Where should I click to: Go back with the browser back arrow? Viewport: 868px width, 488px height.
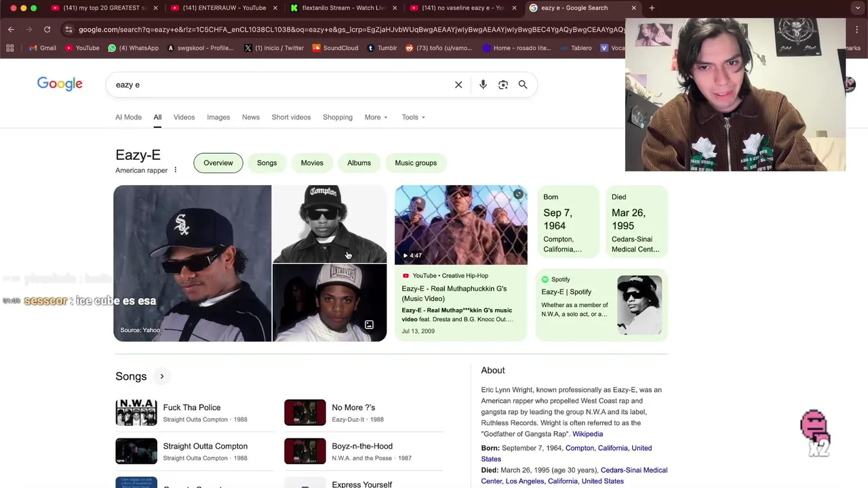(x=11, y=29)
